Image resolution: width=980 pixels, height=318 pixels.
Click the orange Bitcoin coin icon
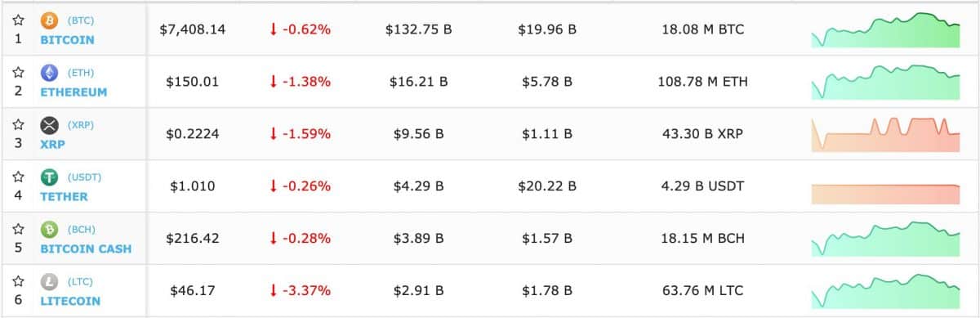click(x=50, y=20)
